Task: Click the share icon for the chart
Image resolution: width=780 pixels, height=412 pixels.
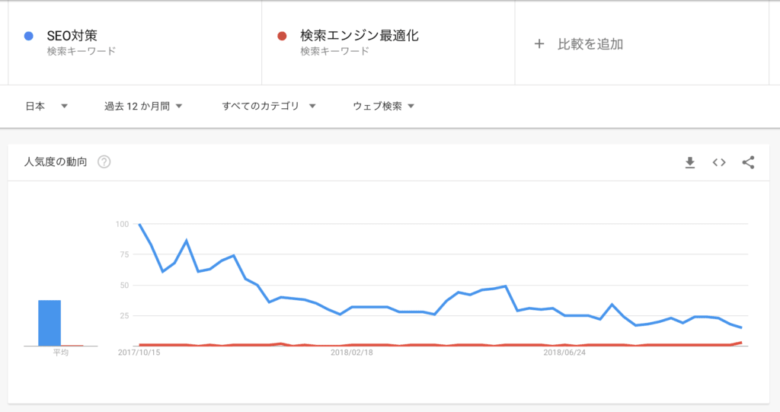Action: [748, 163]
